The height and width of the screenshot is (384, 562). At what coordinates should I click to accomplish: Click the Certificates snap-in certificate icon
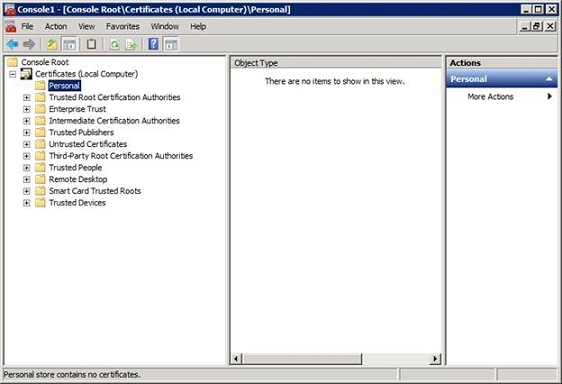coord(26,74)
